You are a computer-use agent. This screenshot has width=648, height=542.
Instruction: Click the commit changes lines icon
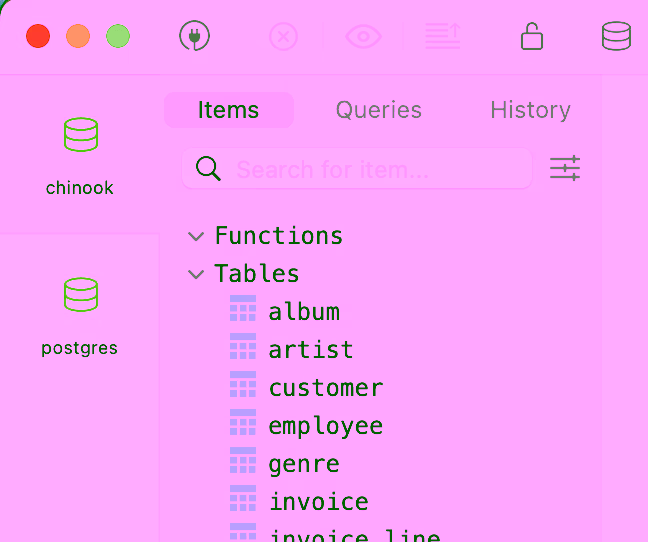[442, 37]
